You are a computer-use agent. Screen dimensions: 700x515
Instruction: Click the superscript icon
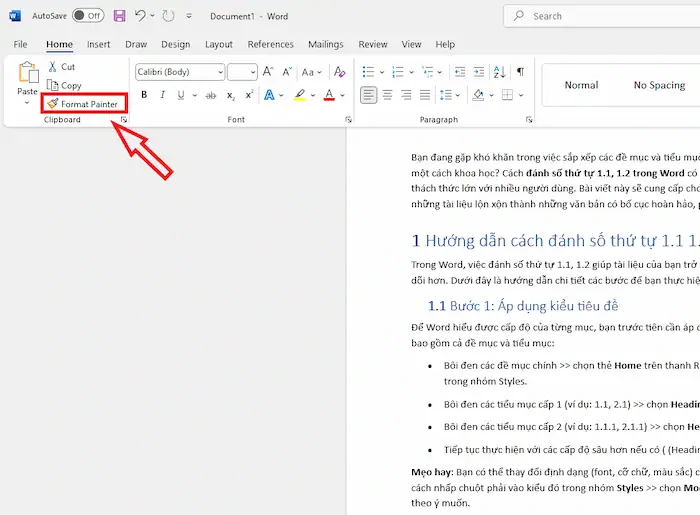pos(247,95)
